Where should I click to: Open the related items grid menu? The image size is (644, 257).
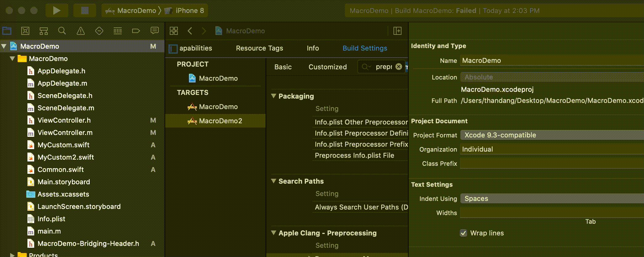[174, 31]
